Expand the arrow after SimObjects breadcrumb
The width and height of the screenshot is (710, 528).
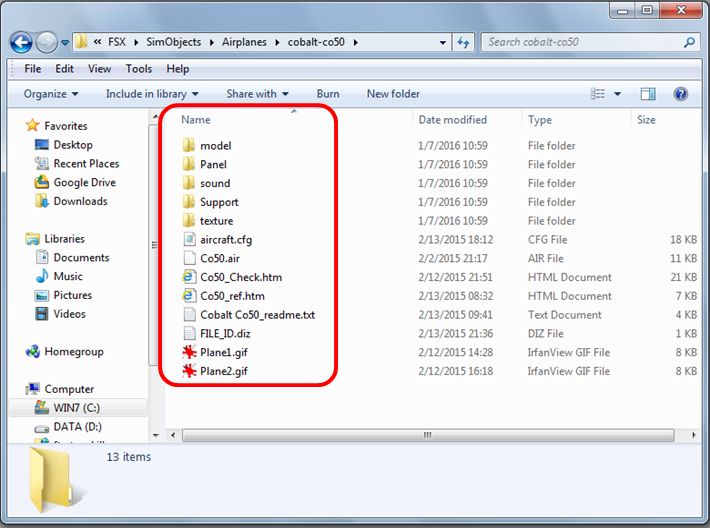click(211, 43)
